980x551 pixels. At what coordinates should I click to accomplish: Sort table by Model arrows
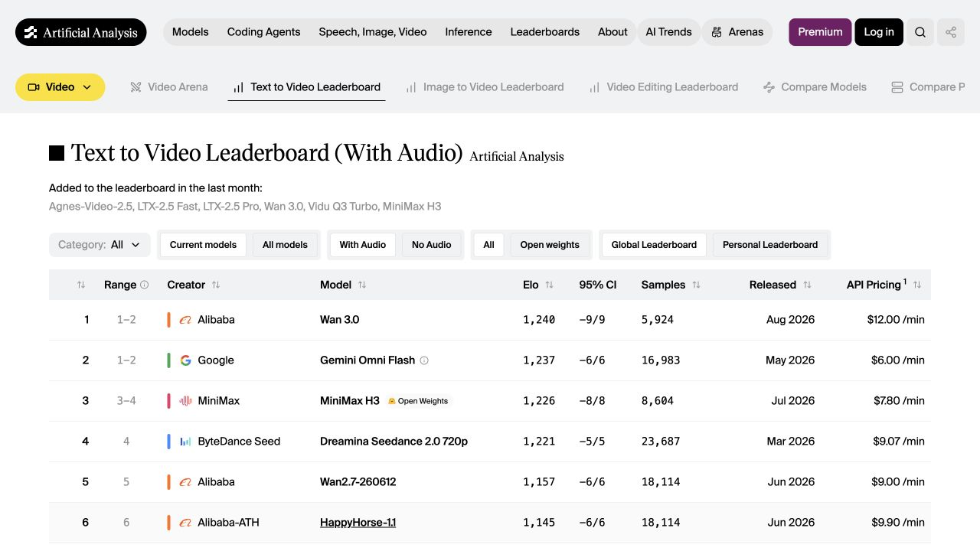tap(362, 285)
